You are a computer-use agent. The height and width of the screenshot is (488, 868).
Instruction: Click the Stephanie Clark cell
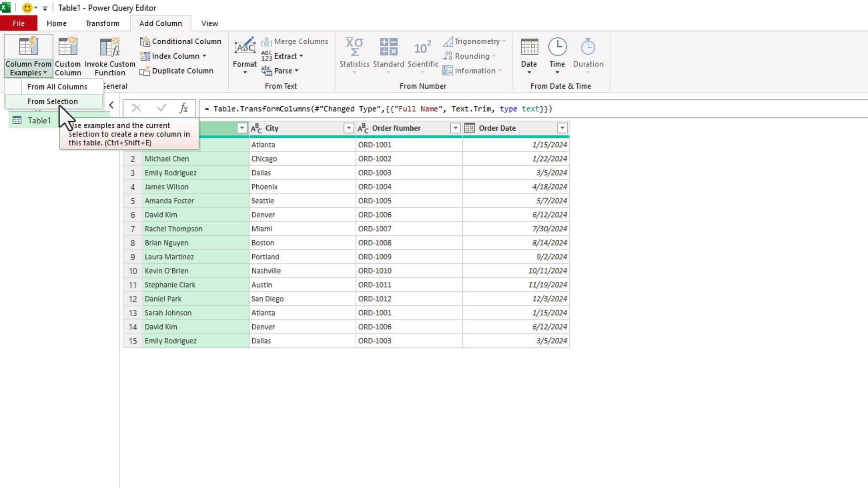pyautogui.click(x=195, y=285)
